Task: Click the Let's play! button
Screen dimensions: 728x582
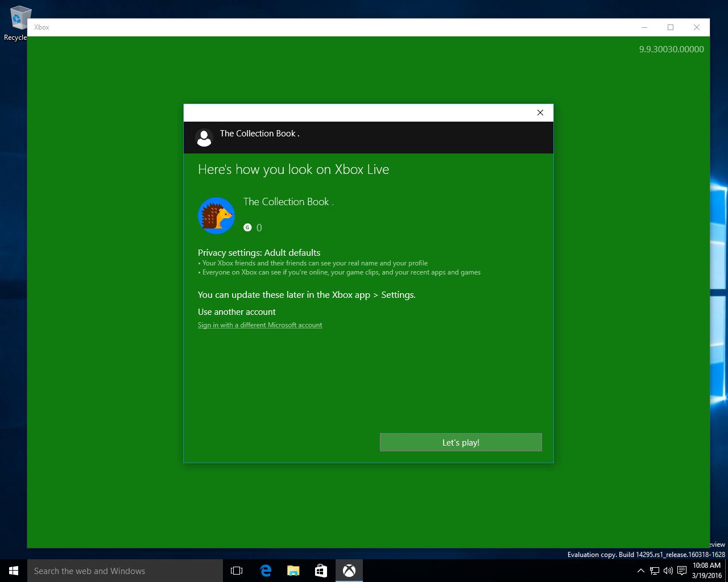Action: (x=461, y=442)
